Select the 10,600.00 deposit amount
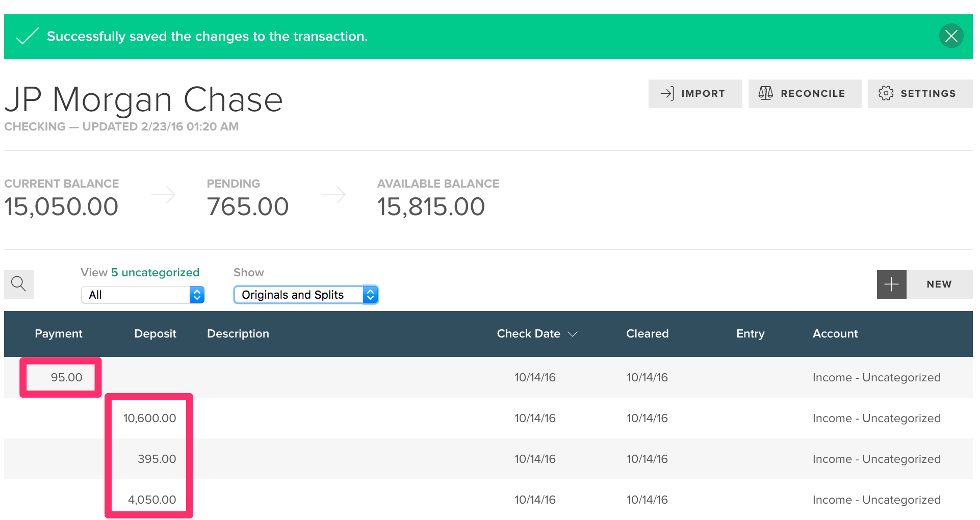This screenshot has height=520, width=980. [149, 419]
